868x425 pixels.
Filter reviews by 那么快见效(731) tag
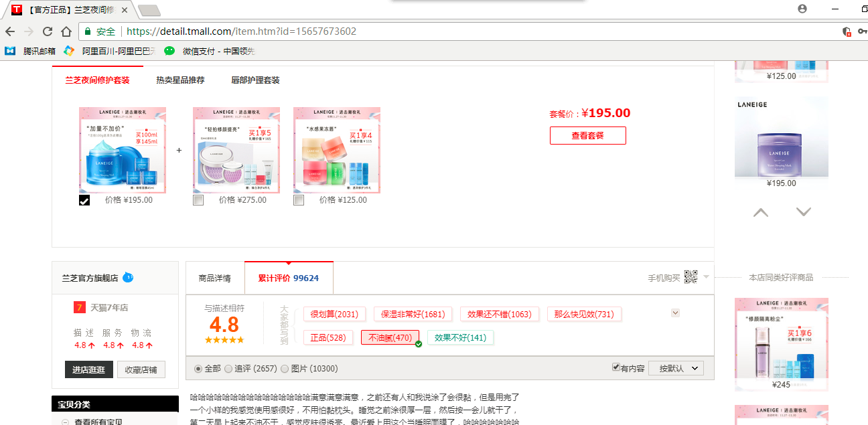click(584, 315)
